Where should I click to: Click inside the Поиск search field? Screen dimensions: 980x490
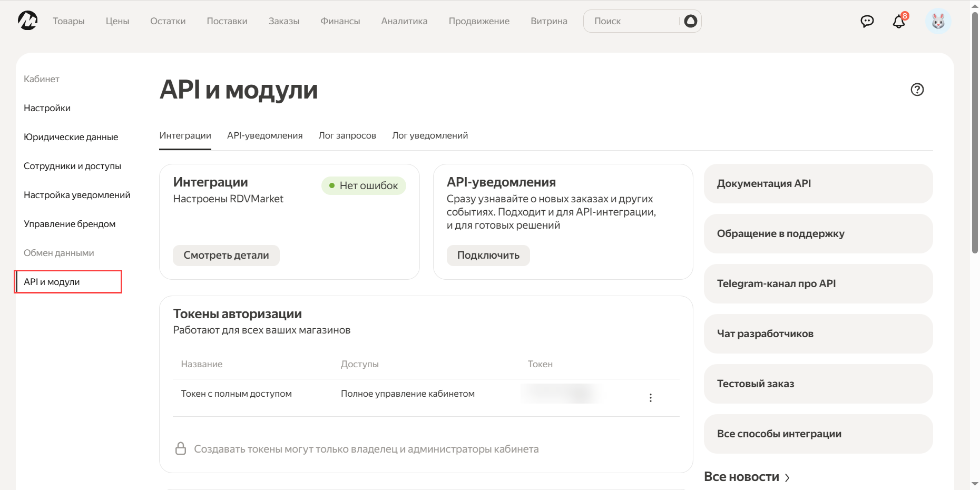[632, 21]
